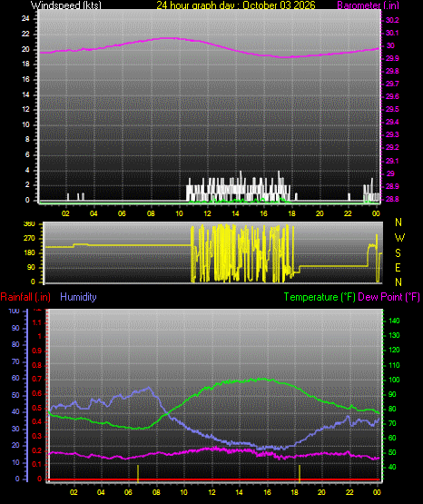Click the S compass label on direction chart
This screenshot has width=423, height=504.
pos(398,253)
